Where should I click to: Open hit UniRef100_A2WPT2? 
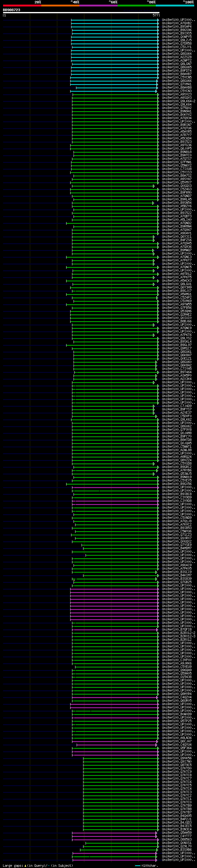(x=177, y=60)
